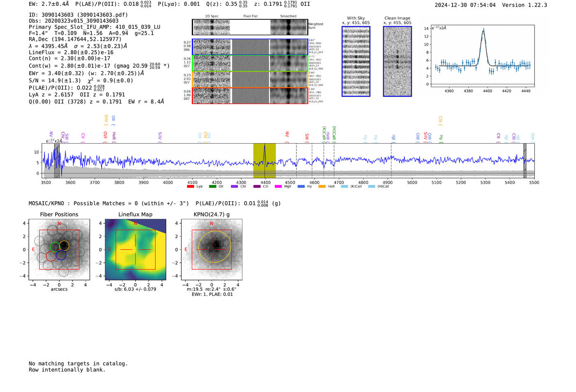Click 'No matching targets in catalog.' text
The height and width of the screenshot is (392, 576).
(x=78, y=364)
